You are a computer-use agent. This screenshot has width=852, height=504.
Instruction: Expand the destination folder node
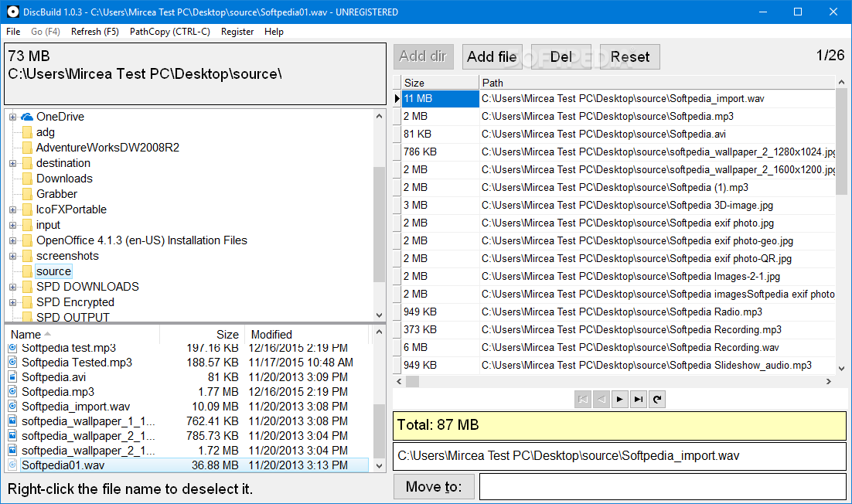point(12,163)
